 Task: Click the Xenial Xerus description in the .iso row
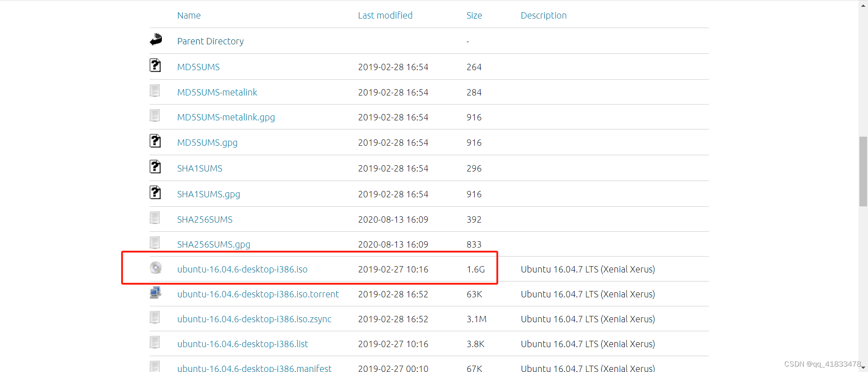[588, 269]
